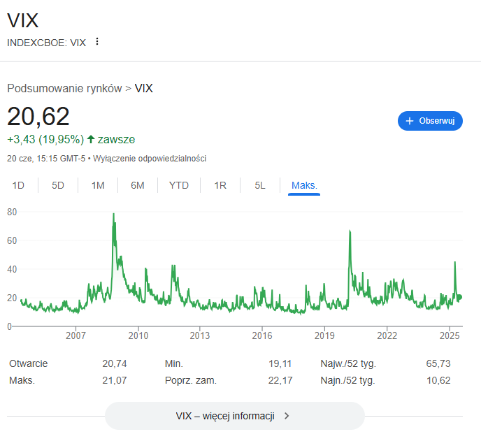Switch chart to 6M range
The height and width of the screenshot is (448, 481).
(138, 185)
